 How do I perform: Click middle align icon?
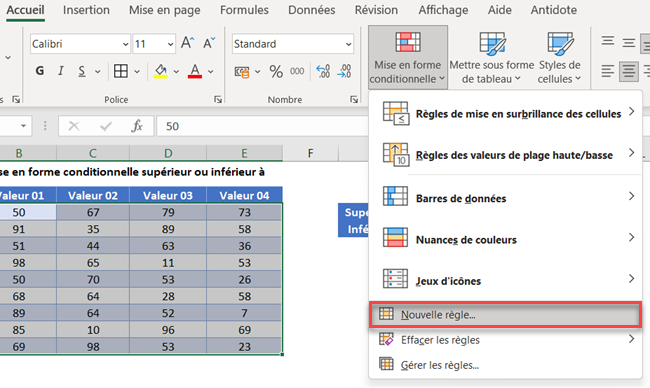629,42
